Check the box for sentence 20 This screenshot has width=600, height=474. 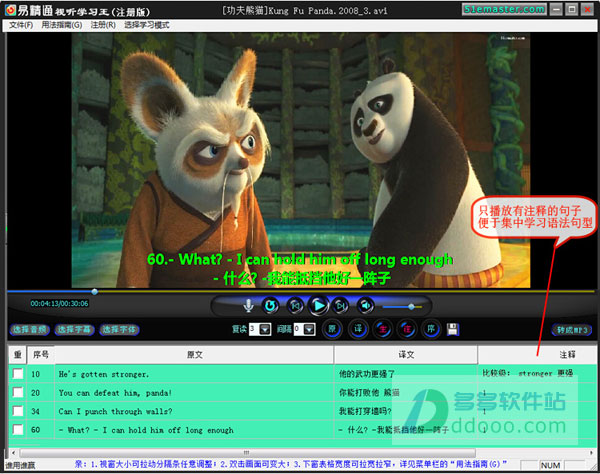pyautogui.click(x=18, y=392)
